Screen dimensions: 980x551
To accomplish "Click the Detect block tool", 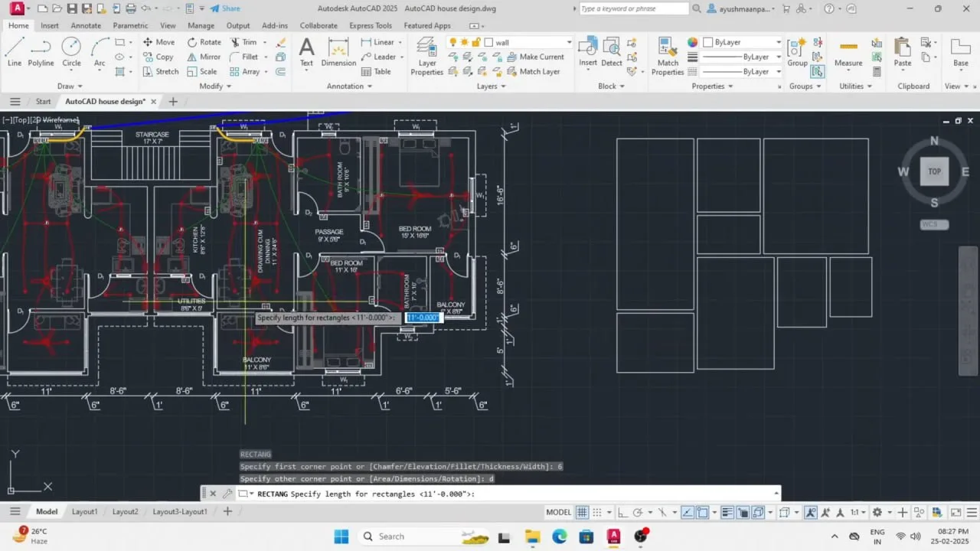I will point(612,52).
